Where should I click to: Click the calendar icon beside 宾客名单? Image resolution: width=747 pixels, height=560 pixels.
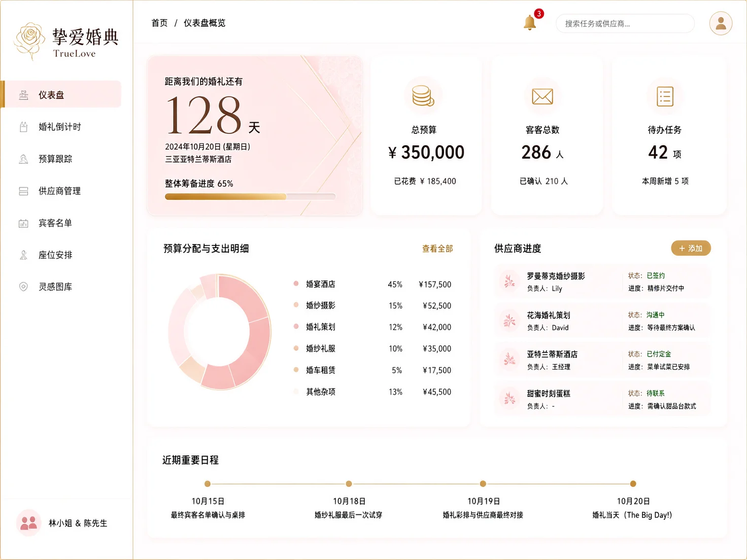(x=23, y=223)
